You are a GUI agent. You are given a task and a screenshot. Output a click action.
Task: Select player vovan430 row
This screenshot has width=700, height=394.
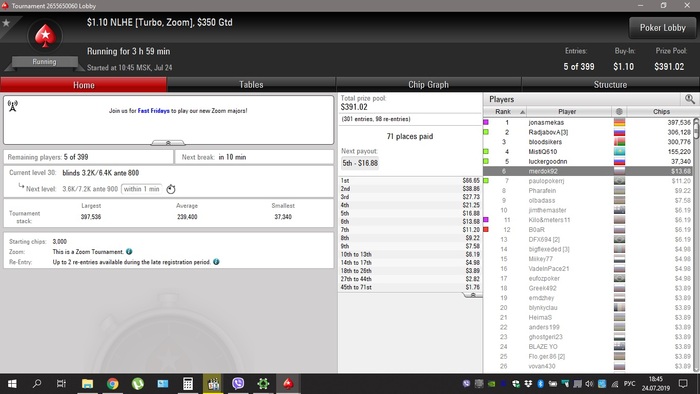point(588,366)
